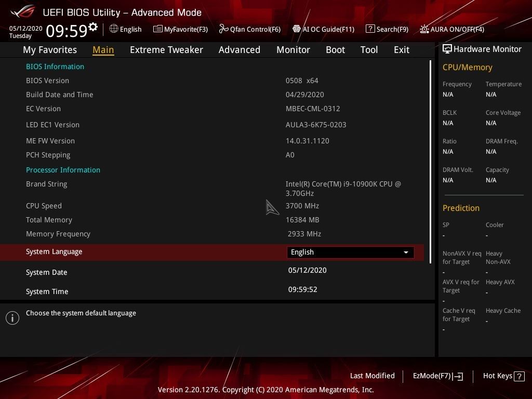Click the System Date value 05/12/2020
The height and width of the screenshot is (399, 532).
pos(308,270)
